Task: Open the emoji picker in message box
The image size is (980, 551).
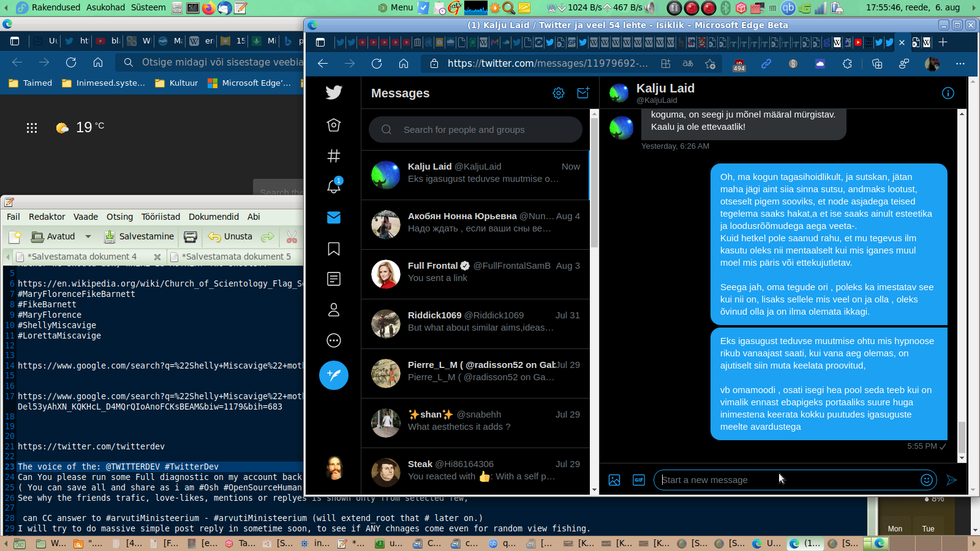Action: 927,480
